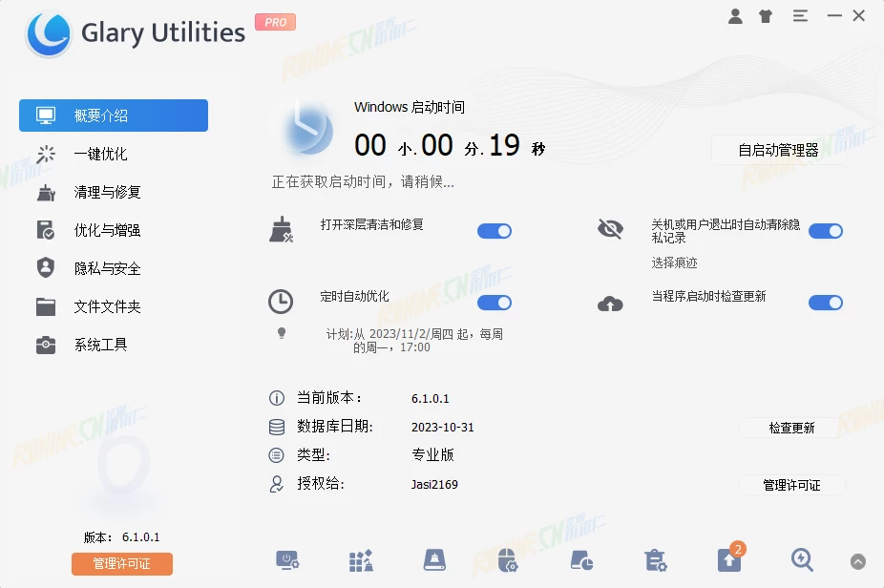Click the orange 管理许可证 button
884x588 pixels.
pyautogui.click(x=122, y=564)
